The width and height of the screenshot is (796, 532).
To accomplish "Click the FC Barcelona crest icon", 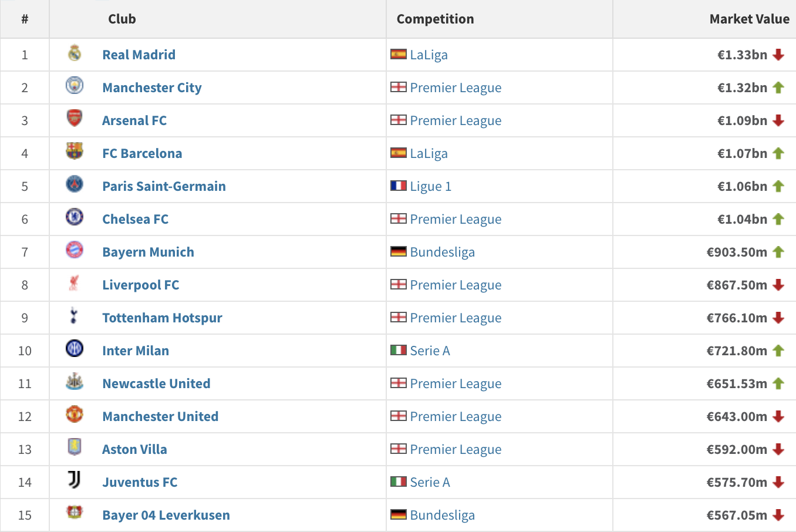I will click(75, 151).
